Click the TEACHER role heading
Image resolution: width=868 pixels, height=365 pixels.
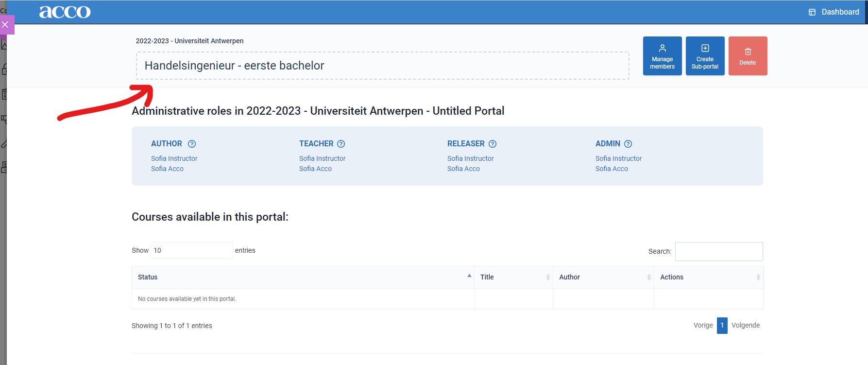316,144
